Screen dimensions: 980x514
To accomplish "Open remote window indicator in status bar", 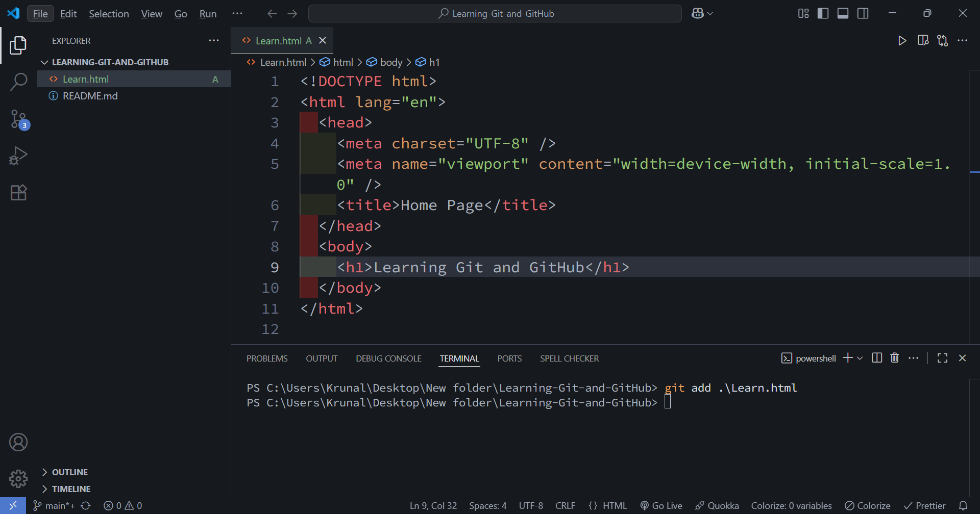I will (13, 505).
